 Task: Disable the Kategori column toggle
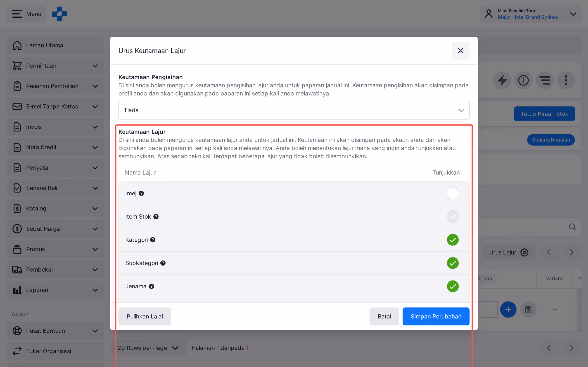(453, 240)
